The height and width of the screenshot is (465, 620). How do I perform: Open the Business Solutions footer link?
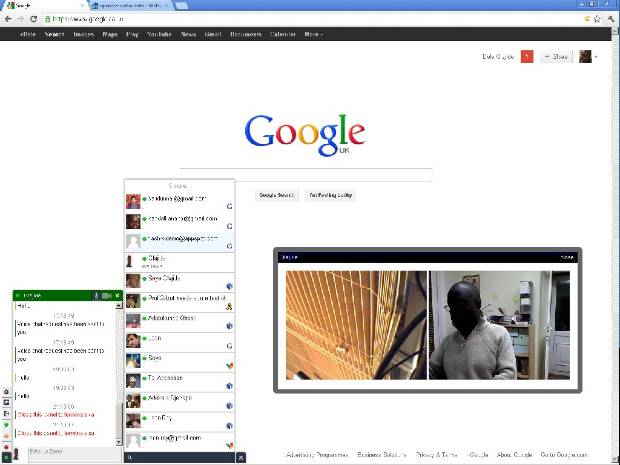(382, 455)
